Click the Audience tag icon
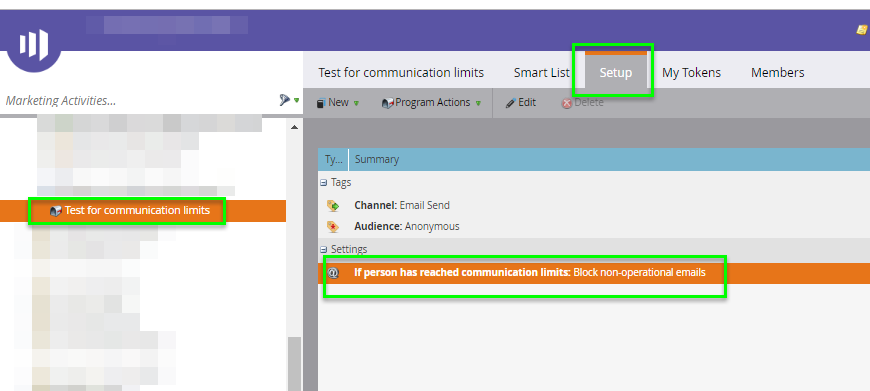 click(333, 227)
